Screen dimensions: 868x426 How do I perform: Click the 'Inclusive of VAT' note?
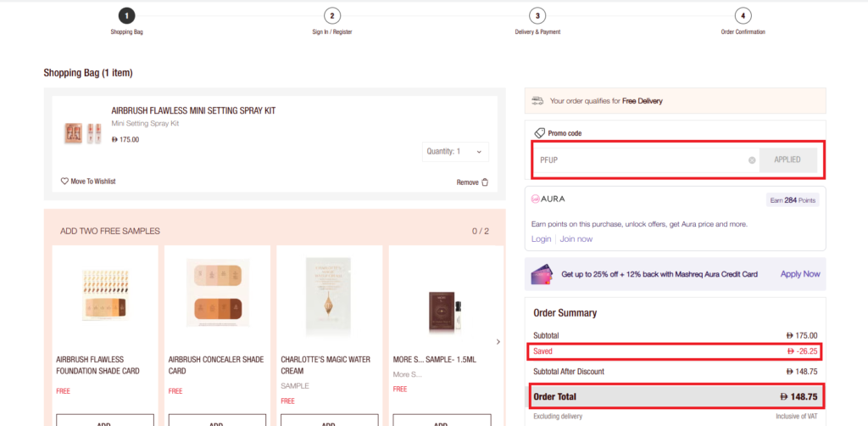click(x=796, y=416)
